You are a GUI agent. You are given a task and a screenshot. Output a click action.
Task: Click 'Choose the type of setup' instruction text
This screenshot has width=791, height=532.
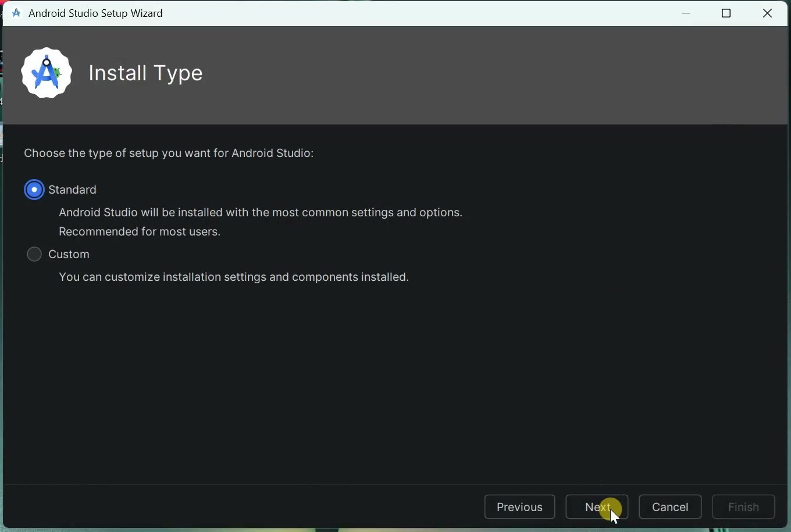coord(169,153)
